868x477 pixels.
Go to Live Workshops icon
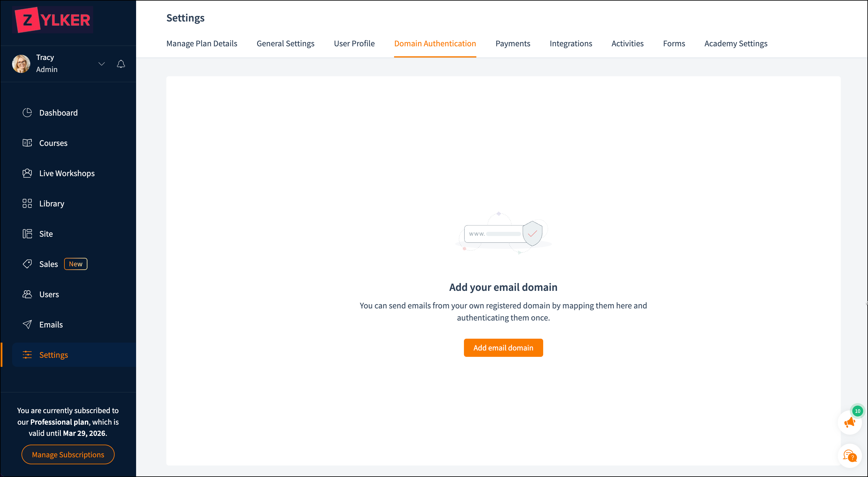click(27, 173)
